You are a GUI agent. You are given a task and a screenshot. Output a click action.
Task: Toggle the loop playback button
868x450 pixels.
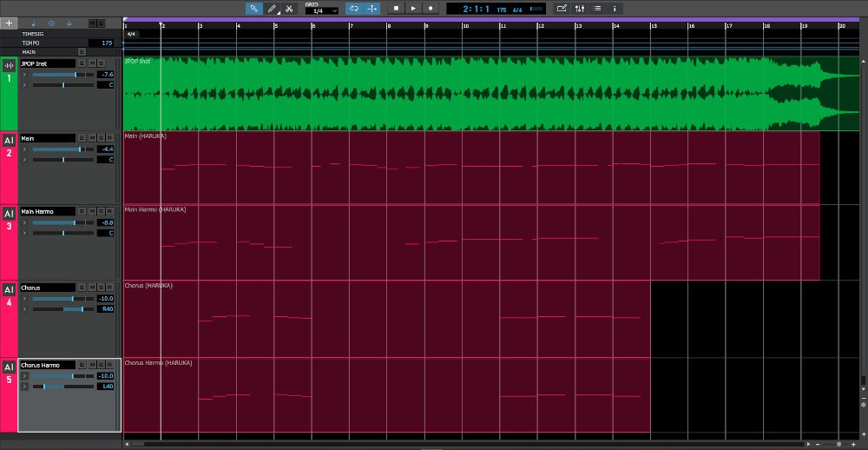click(x=354, y=9)
